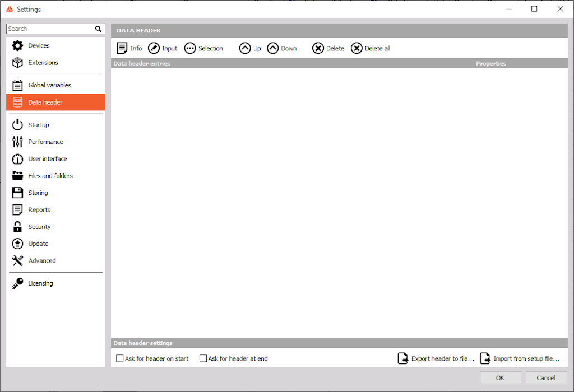574x392 pixels.
Task: Open Licensing key icon
Action: pyautogui.click(x=17, y=283)
